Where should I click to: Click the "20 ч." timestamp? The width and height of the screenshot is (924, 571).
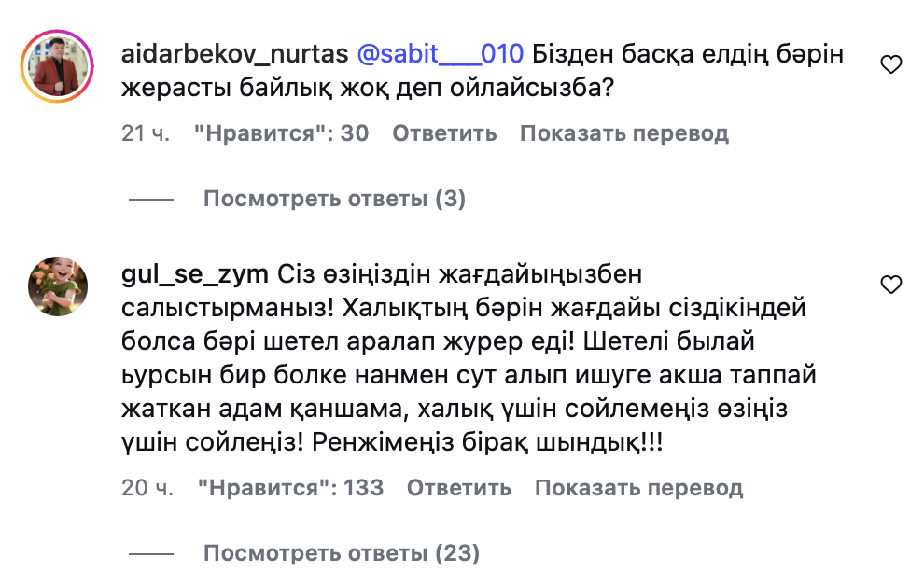pos(147,488)
